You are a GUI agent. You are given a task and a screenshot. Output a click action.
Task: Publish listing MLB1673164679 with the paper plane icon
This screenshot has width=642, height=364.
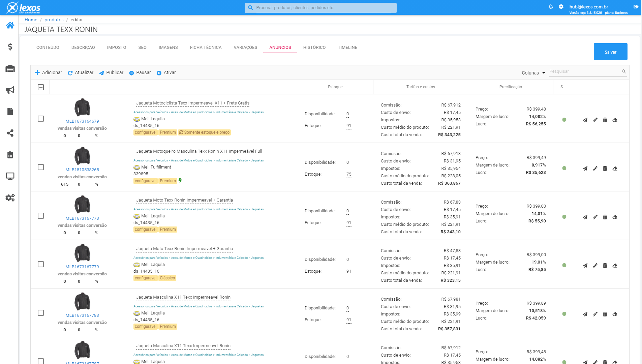(585, 120)
